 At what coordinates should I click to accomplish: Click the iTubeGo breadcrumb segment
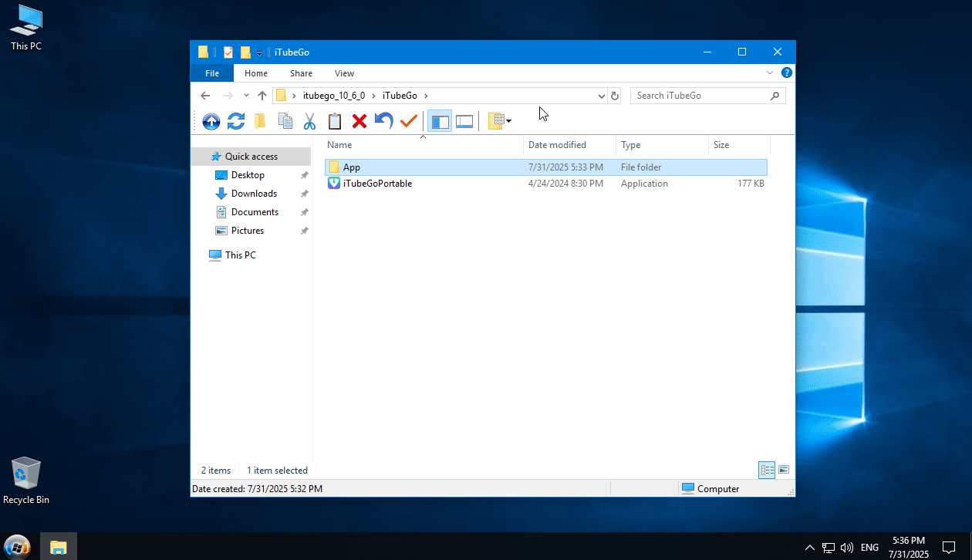point(400,96)
